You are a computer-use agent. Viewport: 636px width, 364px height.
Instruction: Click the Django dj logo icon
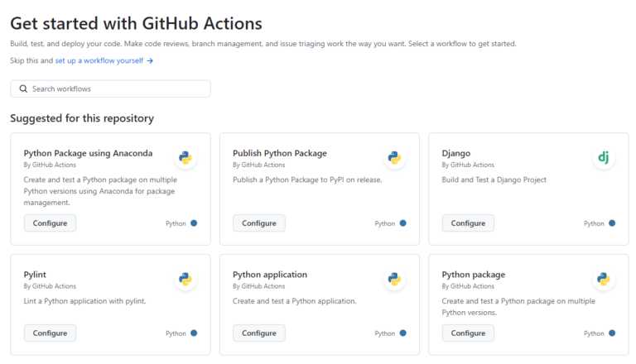click(604, 158)
